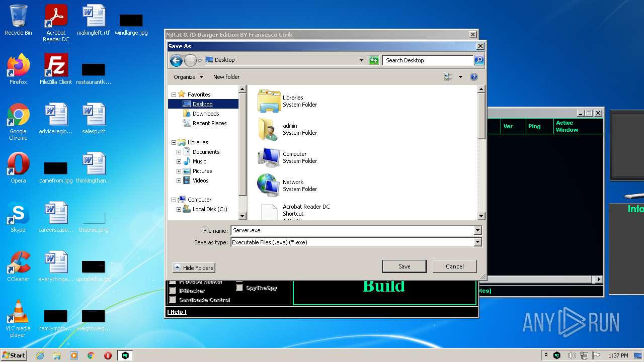Image resolution: width=644 pixels, height=362 pixels.
Task: Expand the Documents library node
Action: pyautogui.click(x=179, y=152)
